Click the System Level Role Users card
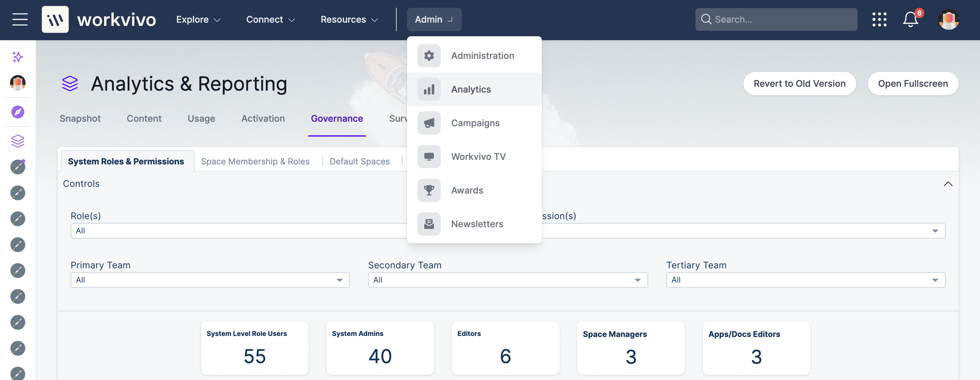Image resolution: width=980 pixels, height=380 pixels. click(x=254, y=348)
